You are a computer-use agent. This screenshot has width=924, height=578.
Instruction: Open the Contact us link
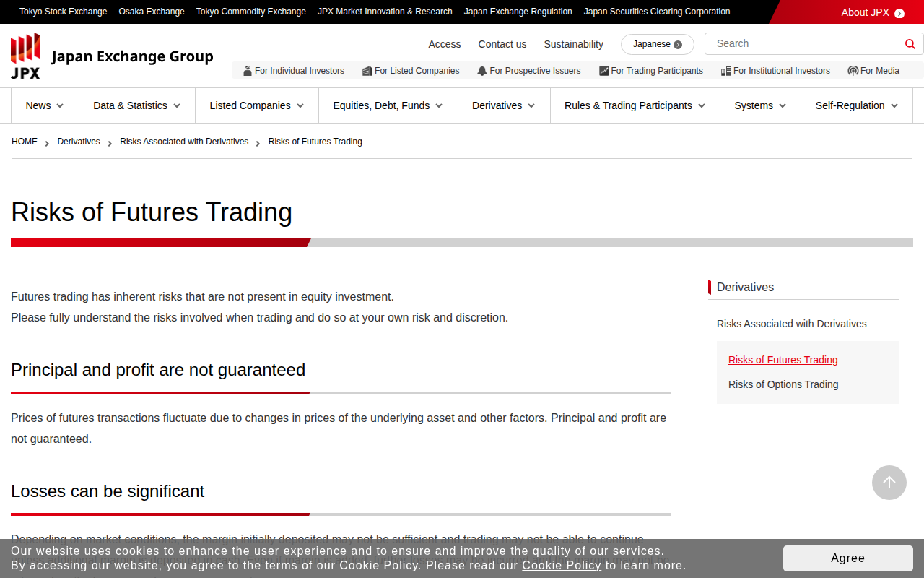(502, 44)
